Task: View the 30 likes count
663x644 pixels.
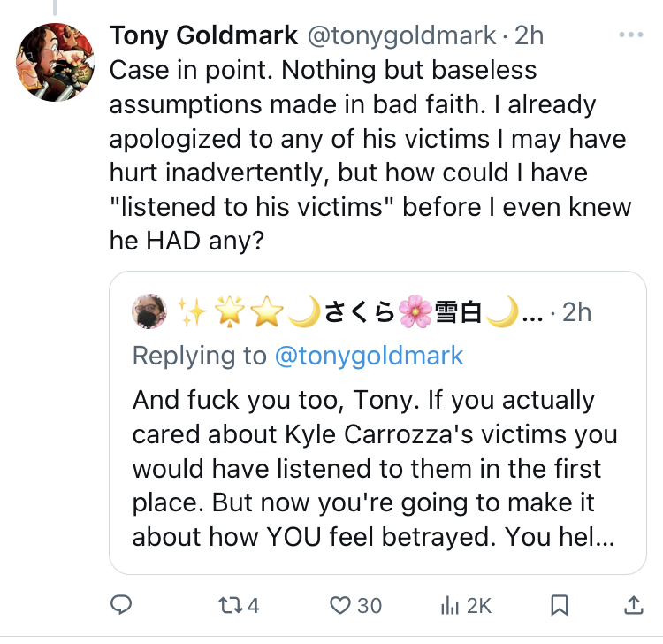Action: pos(370,605)
